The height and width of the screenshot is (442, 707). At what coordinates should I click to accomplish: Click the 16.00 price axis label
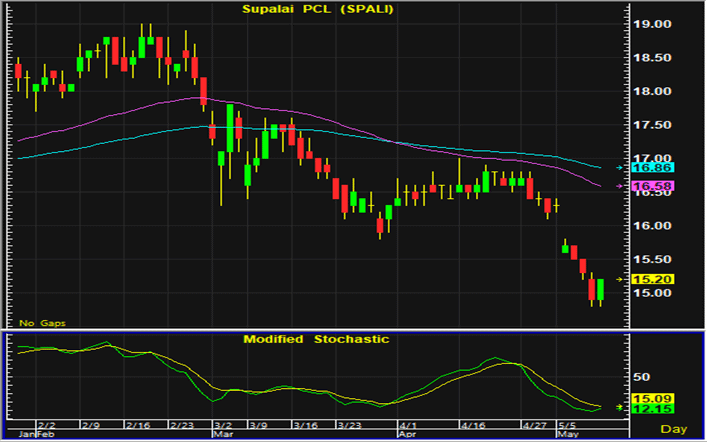[652, 226]
